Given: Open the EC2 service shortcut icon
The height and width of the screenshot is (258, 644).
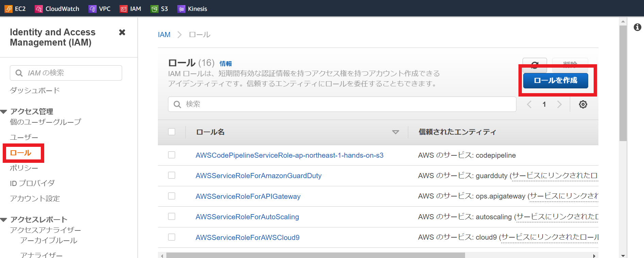Looking at the screenshot, I should [9, 9].
